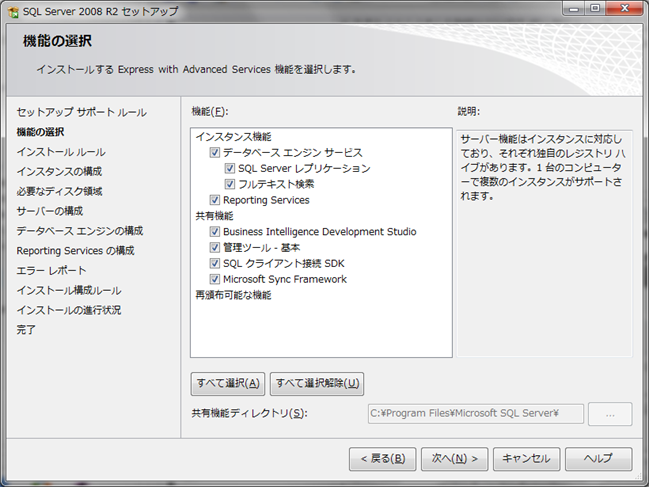Click すべて選択解除(U) button
This screenshot has height=487, width=649.
pyautogui.click(x=317, y=384)
